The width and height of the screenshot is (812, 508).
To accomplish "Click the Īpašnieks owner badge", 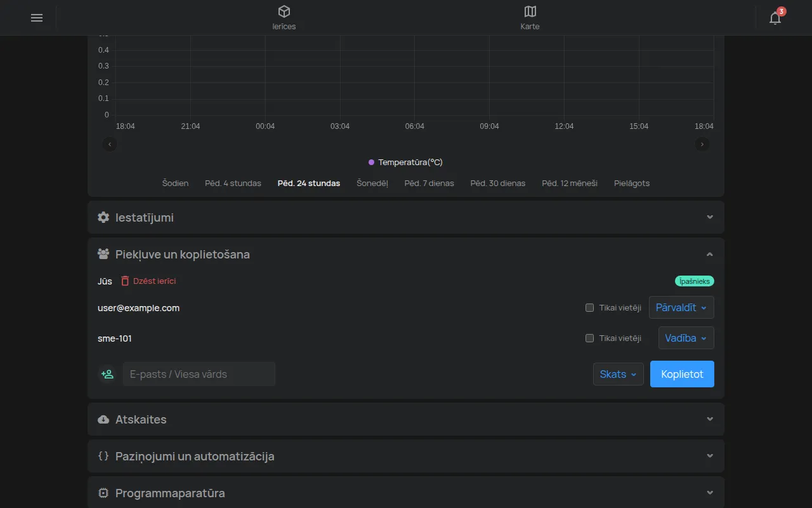I will (695, 281).
